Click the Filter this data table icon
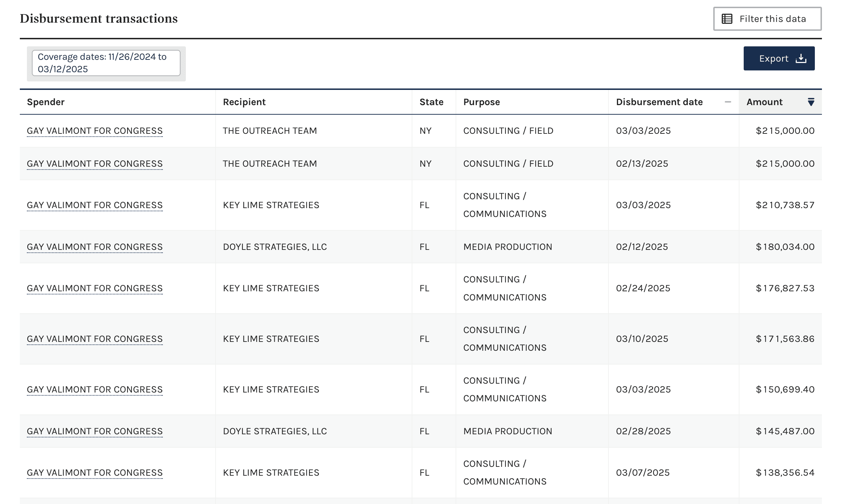This screenshot has width=846, height=504. pos(727,19)
